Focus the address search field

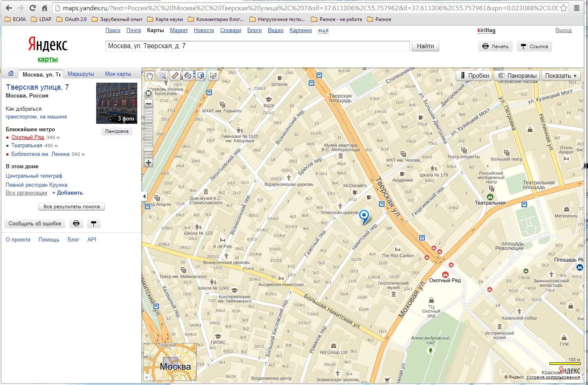258,46
